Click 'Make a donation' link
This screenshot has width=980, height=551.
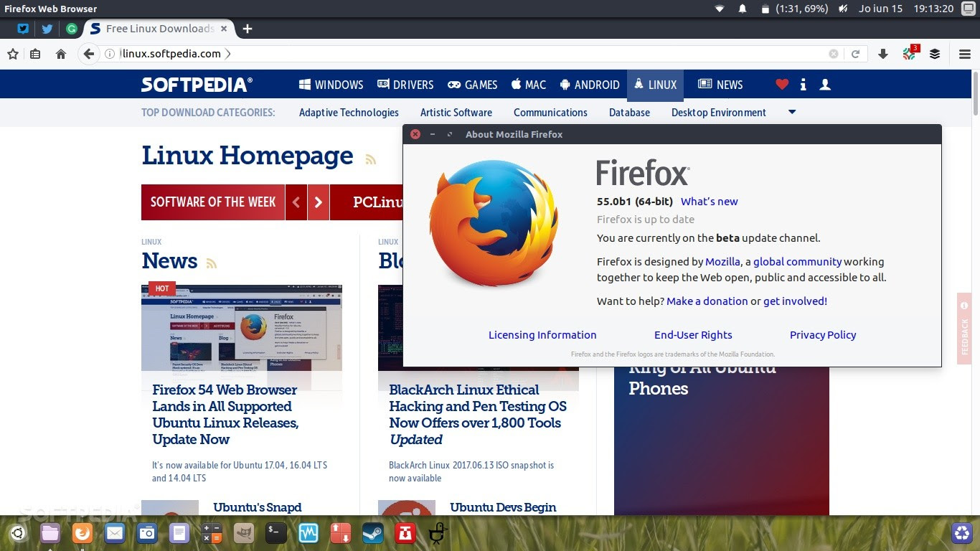click(x=707, y=301)
